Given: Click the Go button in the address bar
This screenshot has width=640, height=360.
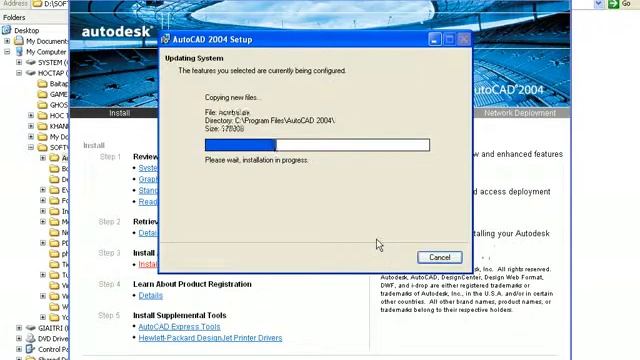Looking at the screenshot, I should [619, 4].
